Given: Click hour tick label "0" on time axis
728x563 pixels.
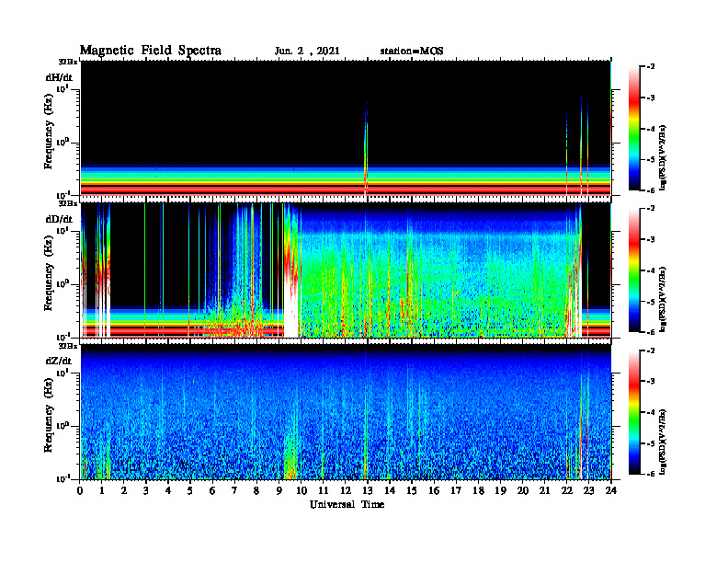Looking at the screenshot, I should 80,490.
